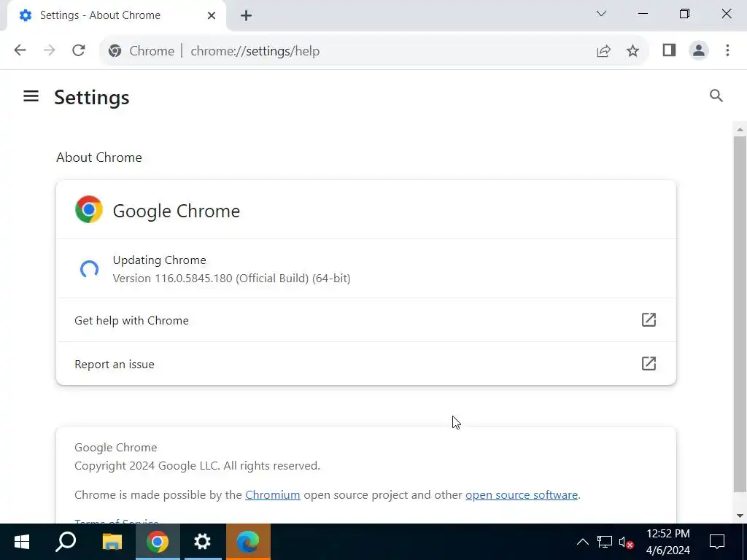Open the profile avatar menu

pyautogui.click(x=698, y=50)
